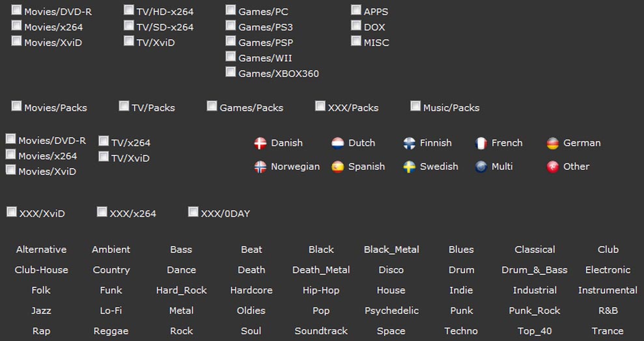Select the Hip-Hop genre link
The width and height of the screenshot is (644, 341).
[x=321, y=290]
